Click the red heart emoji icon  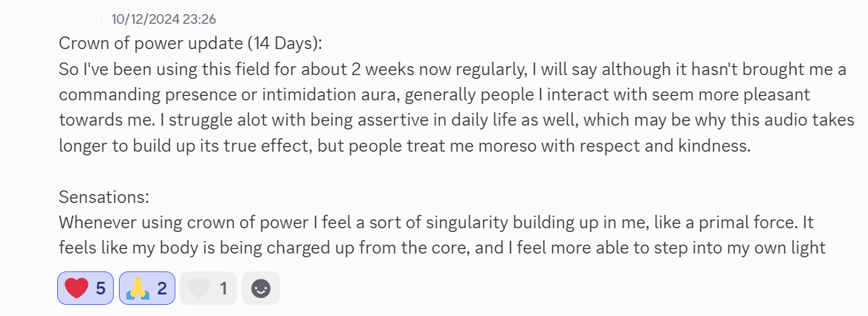pos(77,288)
